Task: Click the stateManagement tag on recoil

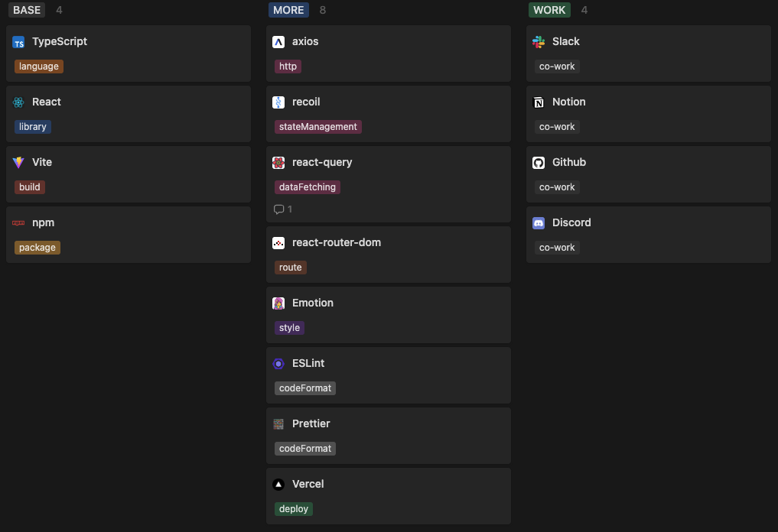Action: coord(318,127)
